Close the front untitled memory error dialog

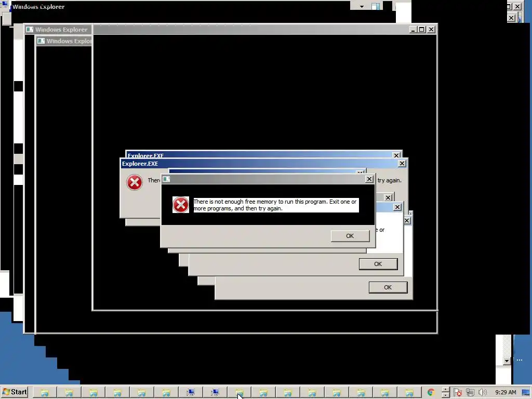[369, 179]
